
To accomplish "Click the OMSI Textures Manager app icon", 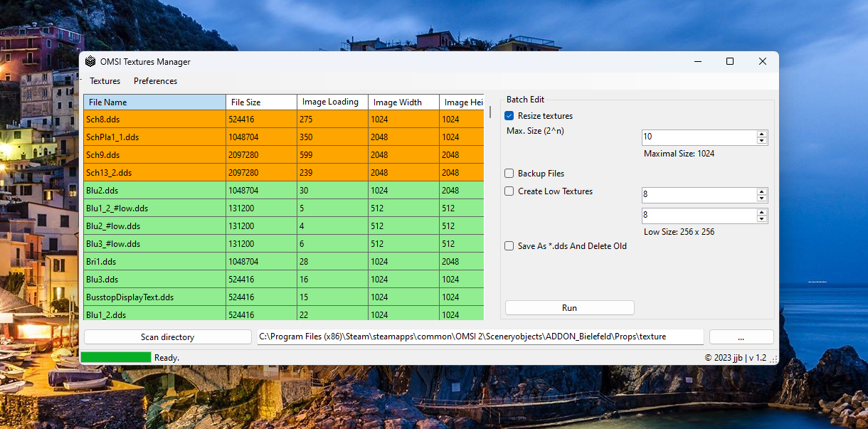I will (90, 62).
